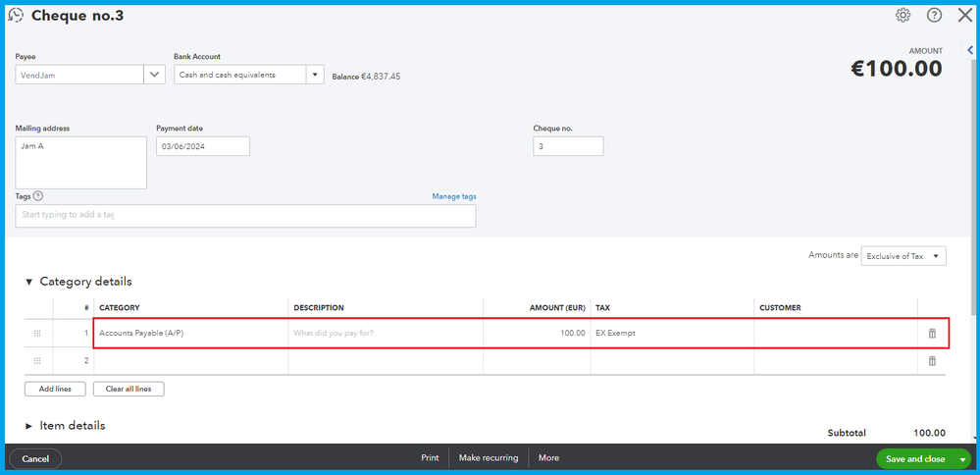
Task: Expand the Item details section
Action: [28, 426]
